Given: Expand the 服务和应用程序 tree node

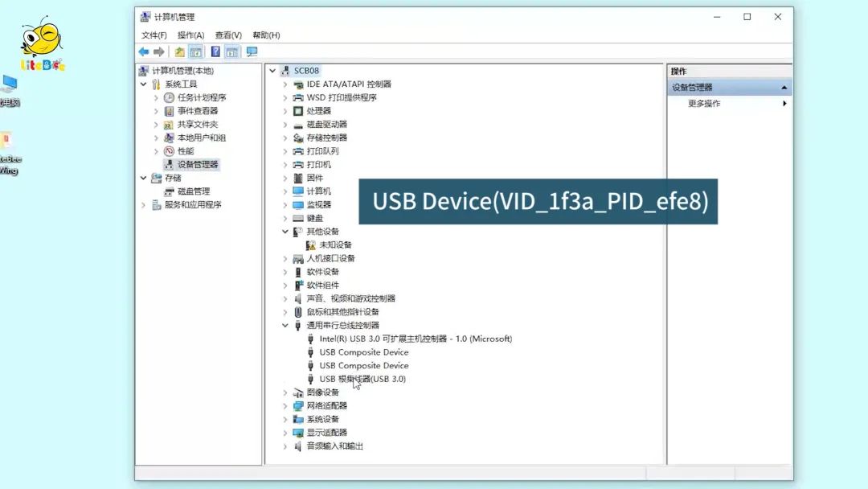Looking at the screenshot, I should pyautogui.click(x=144, y=205).
